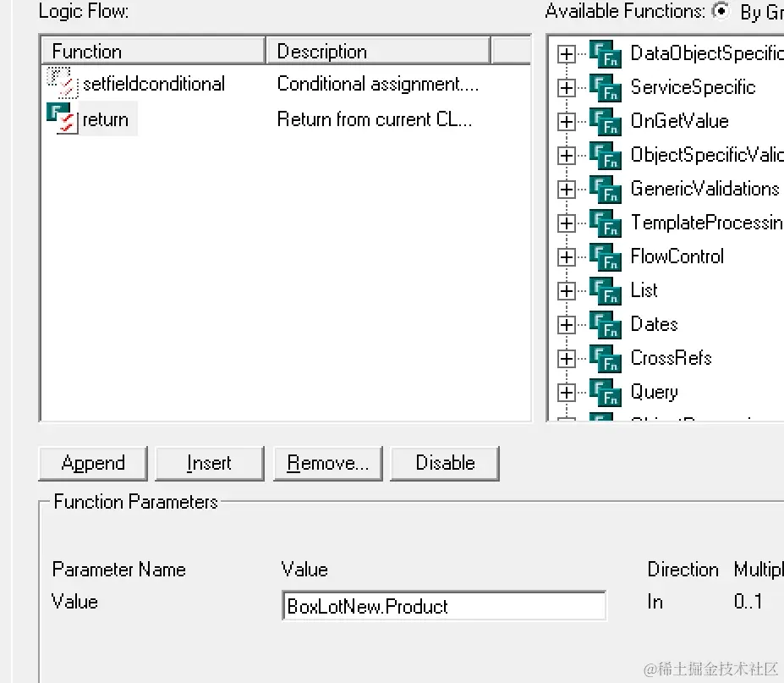Click the Query group icon

(605, 393)
